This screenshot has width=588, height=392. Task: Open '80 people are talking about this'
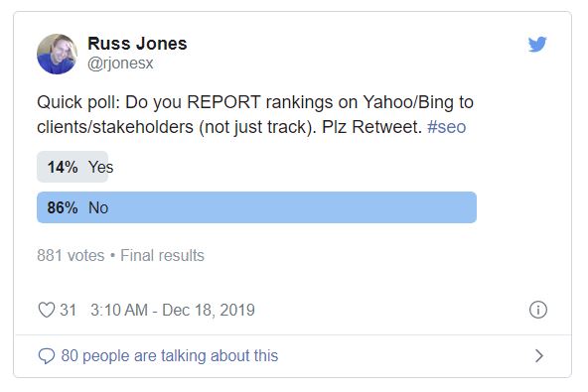[x=170, y=355]
